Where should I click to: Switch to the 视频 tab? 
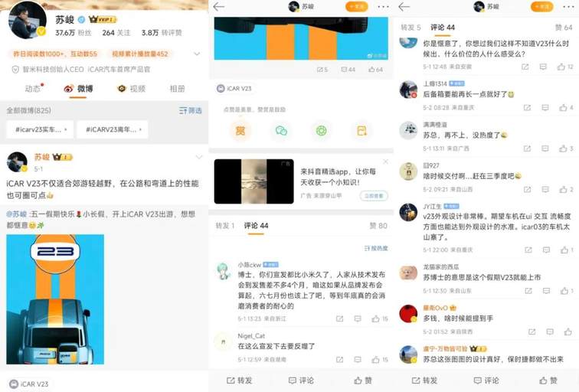pos(132,89)
